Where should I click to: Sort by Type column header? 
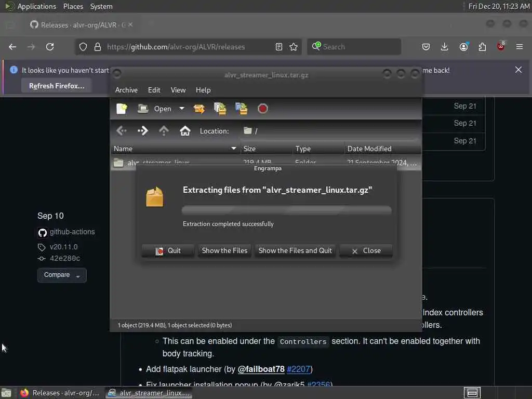click(x=318, y=149)
